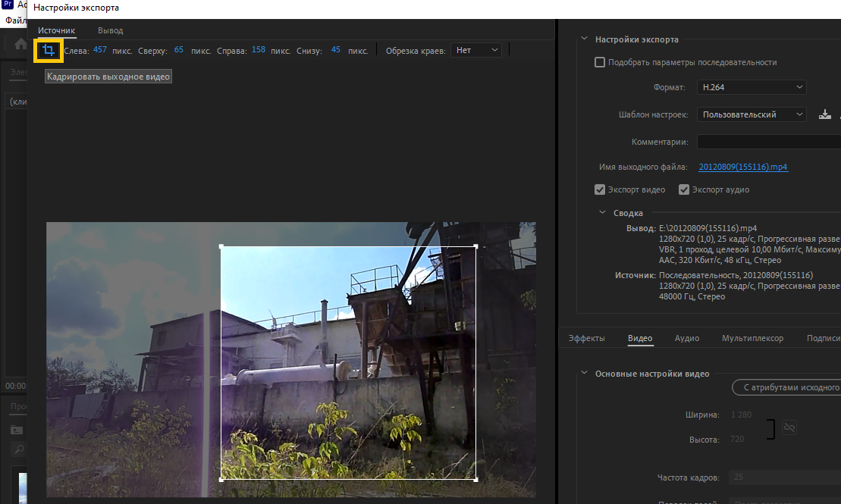This screenshot has width=841, height=504.
Task: Open the File menu in Premiere
Action: pyautogui.click(x=15, y=20)
